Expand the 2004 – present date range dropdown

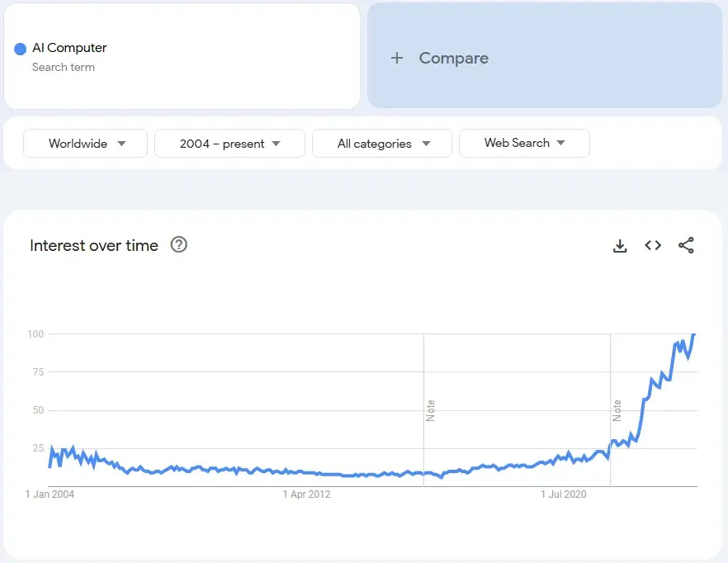[x=229, y=144]
